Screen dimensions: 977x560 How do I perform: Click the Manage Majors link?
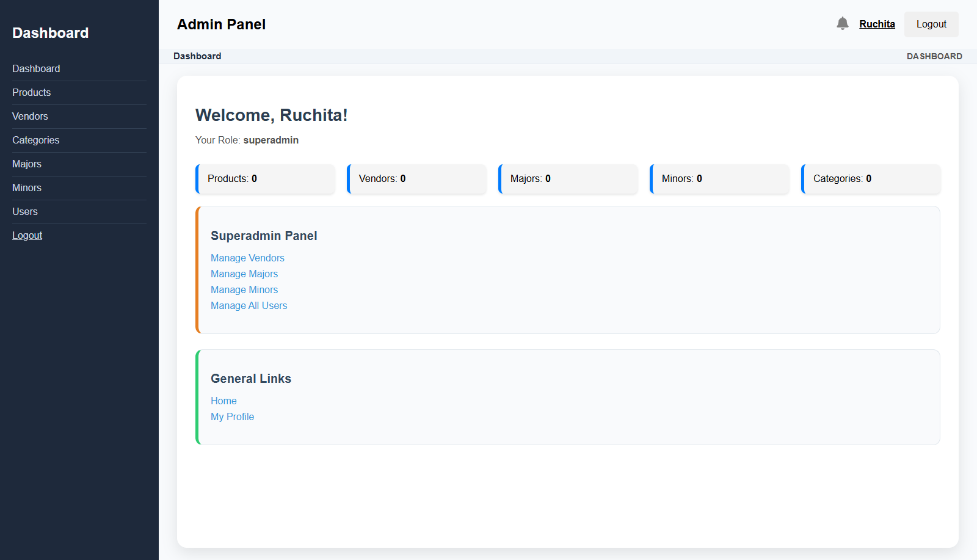click(x=244, y=274)
